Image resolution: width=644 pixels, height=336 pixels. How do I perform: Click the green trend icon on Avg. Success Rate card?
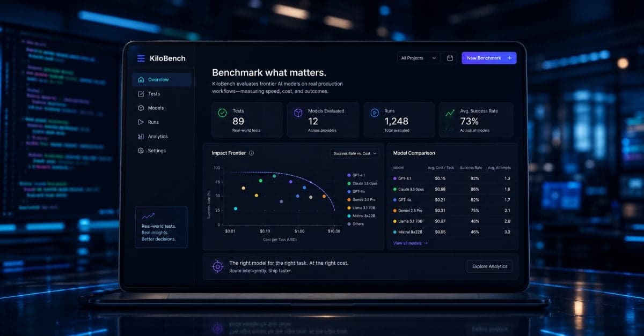point(450,113)
